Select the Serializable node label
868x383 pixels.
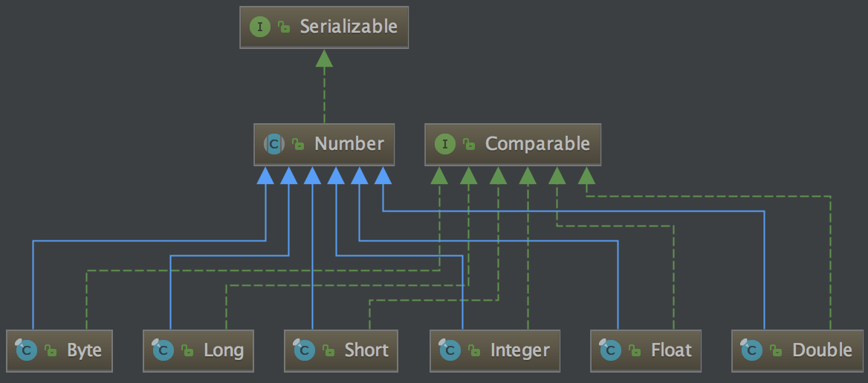click(x=349, y=27)
